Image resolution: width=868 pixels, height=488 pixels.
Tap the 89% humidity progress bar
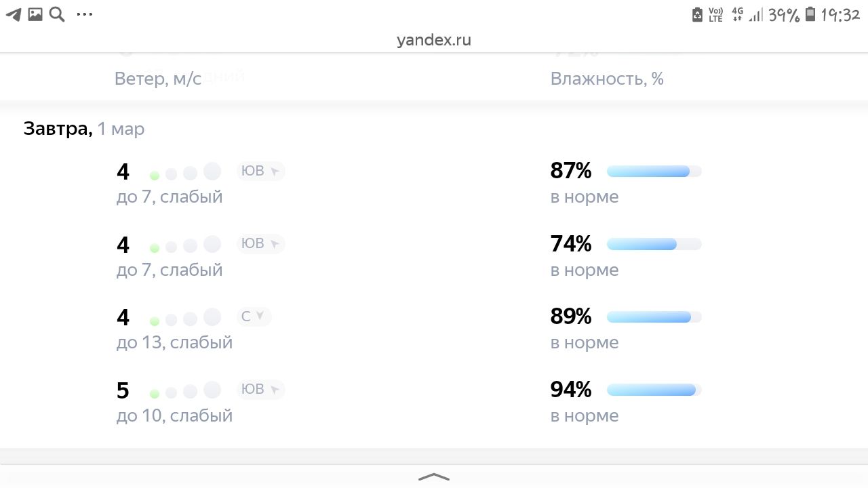pyautogui.click(x=654, y=317)
